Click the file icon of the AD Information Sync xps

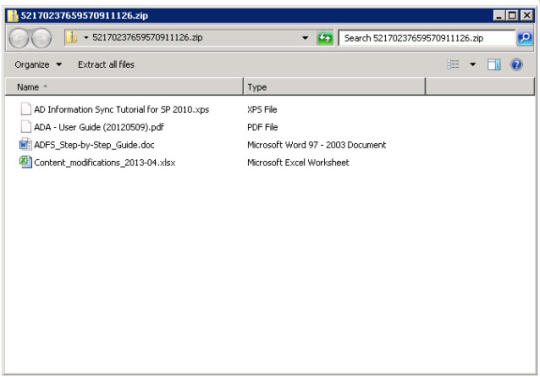[x=26, y=109]
